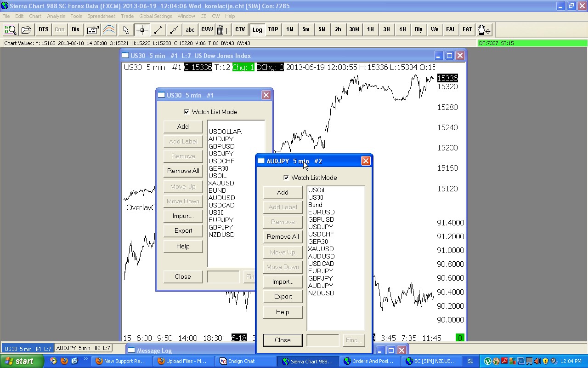Select USDOLLAR in US30 watch list

click(225, 132)
